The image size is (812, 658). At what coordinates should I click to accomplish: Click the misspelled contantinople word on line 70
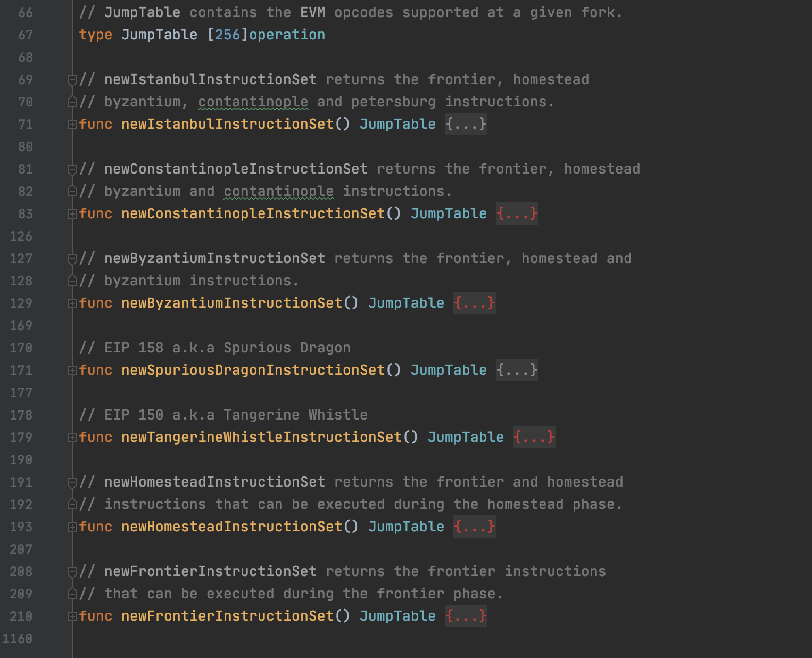tap(253, 102)
